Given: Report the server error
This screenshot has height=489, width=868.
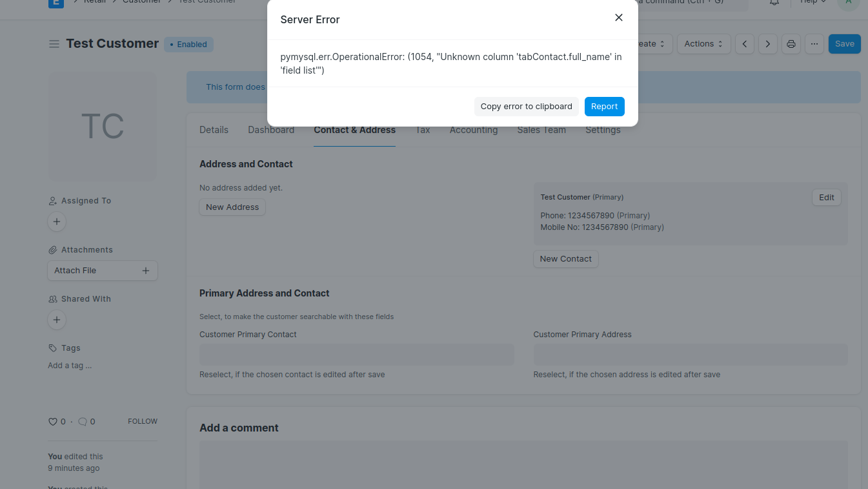Looking at the screenshot, I should click(604, 106).
